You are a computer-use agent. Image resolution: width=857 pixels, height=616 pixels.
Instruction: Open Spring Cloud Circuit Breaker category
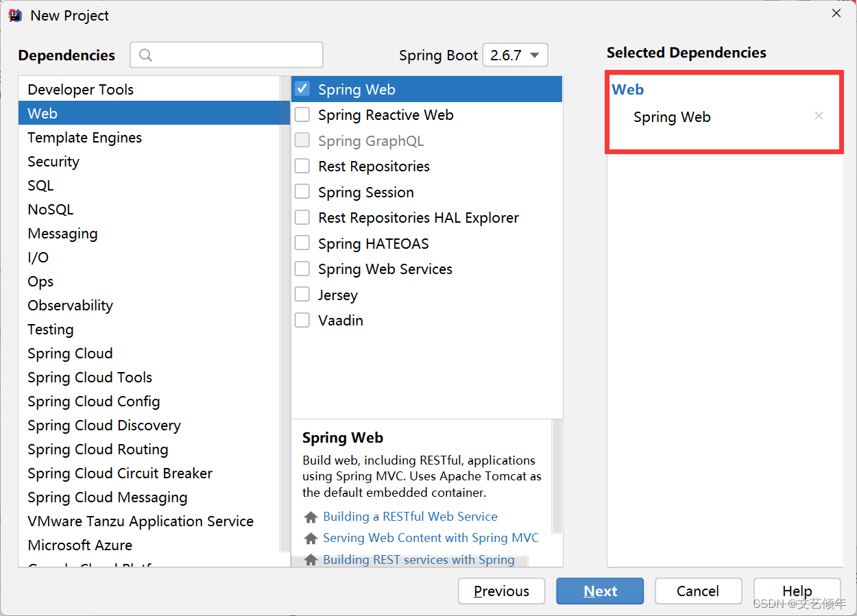click(149, 473)
